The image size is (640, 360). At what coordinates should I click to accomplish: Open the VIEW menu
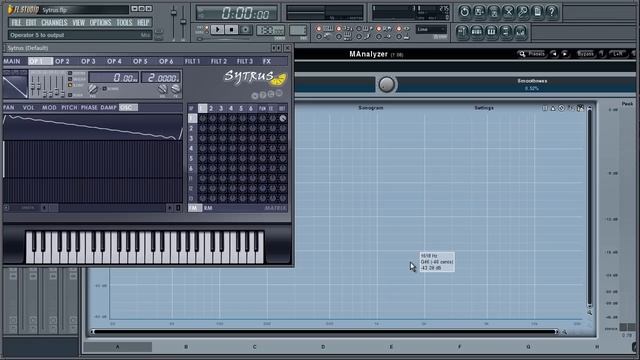(78, 22)
